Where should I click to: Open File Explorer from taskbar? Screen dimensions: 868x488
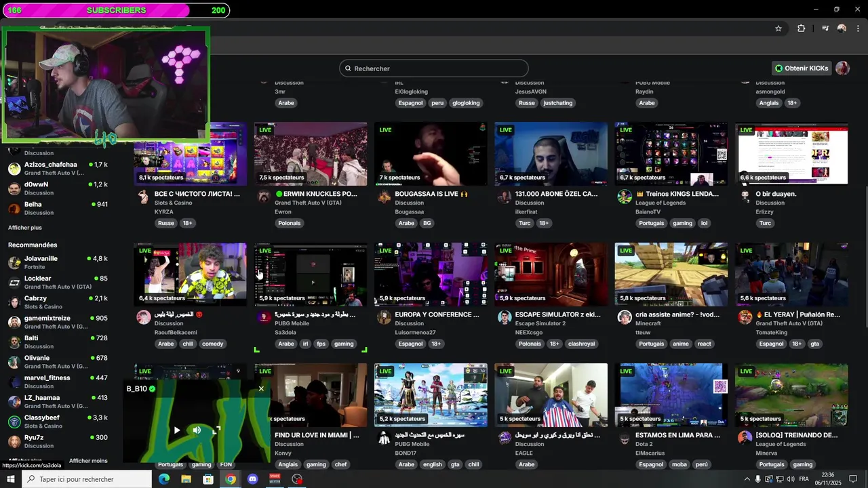pos(186,479)
